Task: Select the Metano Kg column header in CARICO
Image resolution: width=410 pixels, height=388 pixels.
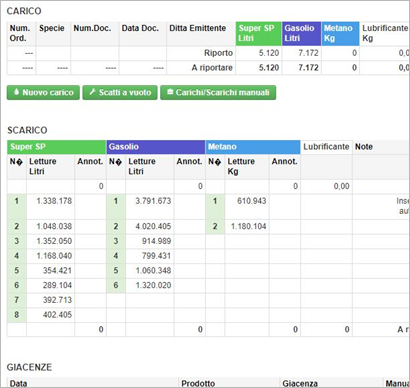Action: (340, 33)
